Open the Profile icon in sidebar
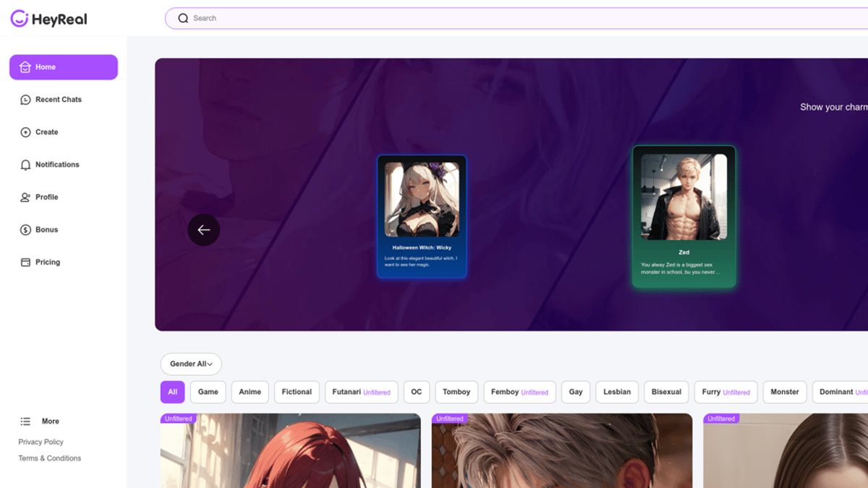Image resolution: width=868 pixels, height=488 pixels. (25, 197)
